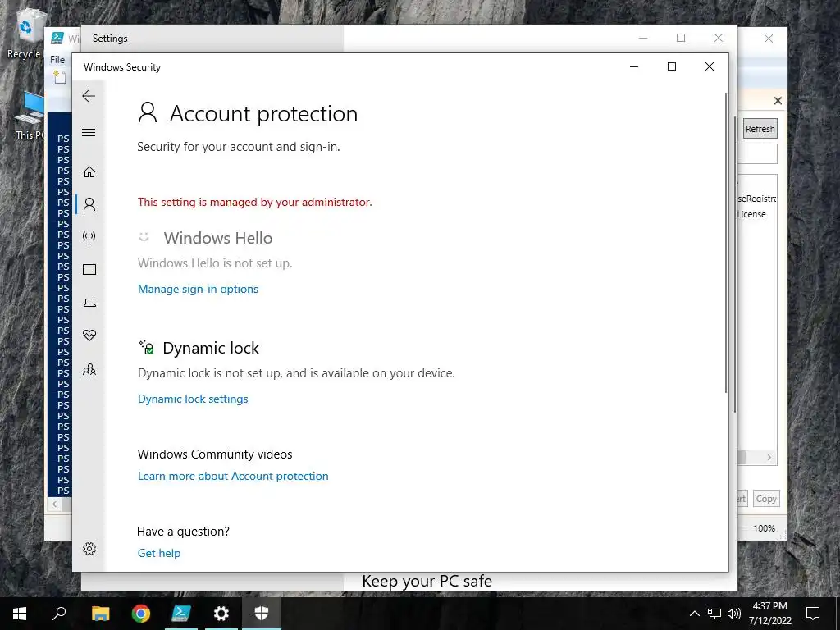Viewport: 840px width, 630px height.
Task: Open Windows Security settings gear
Action: [89, 549]
